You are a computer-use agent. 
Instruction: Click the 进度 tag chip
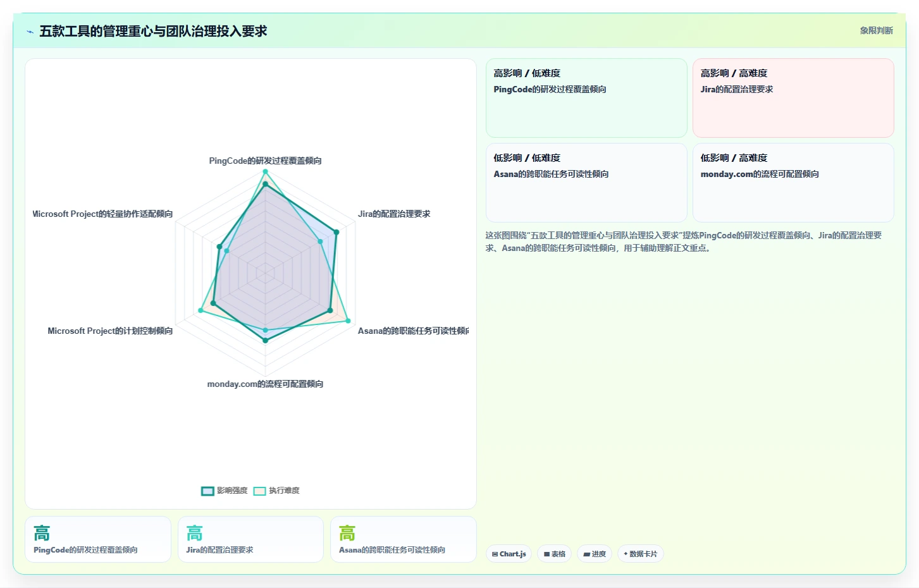click(x=595, y=554)
